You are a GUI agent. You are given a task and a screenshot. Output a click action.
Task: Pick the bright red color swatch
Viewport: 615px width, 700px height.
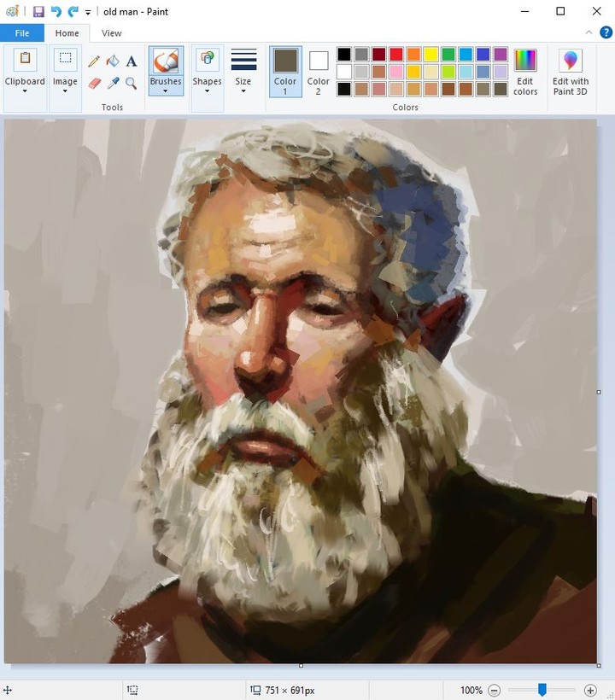point(396,54)
